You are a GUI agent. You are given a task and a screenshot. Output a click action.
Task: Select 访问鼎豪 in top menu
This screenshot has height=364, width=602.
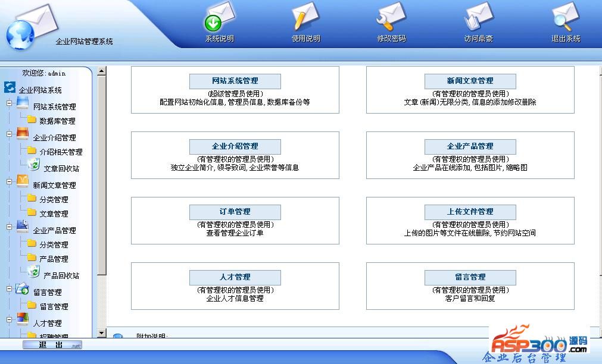478,39
